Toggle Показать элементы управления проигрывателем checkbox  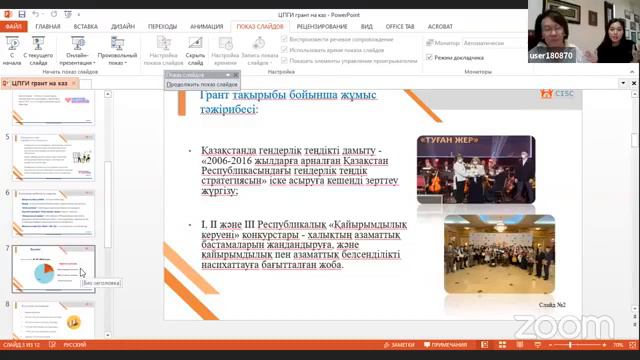(284, 60)
